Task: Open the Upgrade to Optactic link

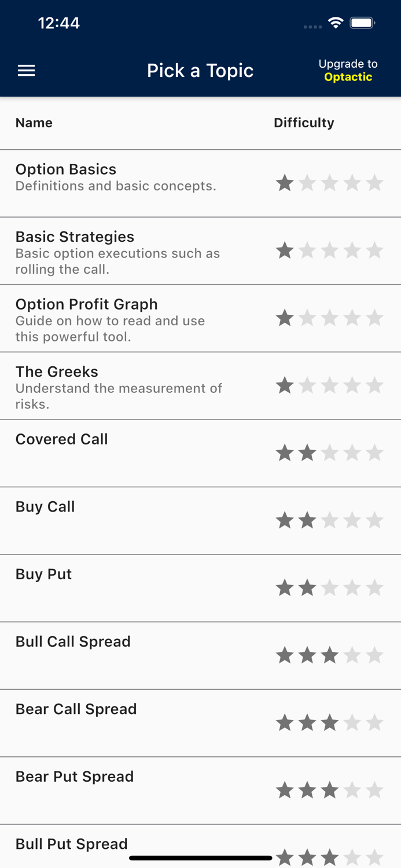Action: pyautogui.click(x=348, y=70)
